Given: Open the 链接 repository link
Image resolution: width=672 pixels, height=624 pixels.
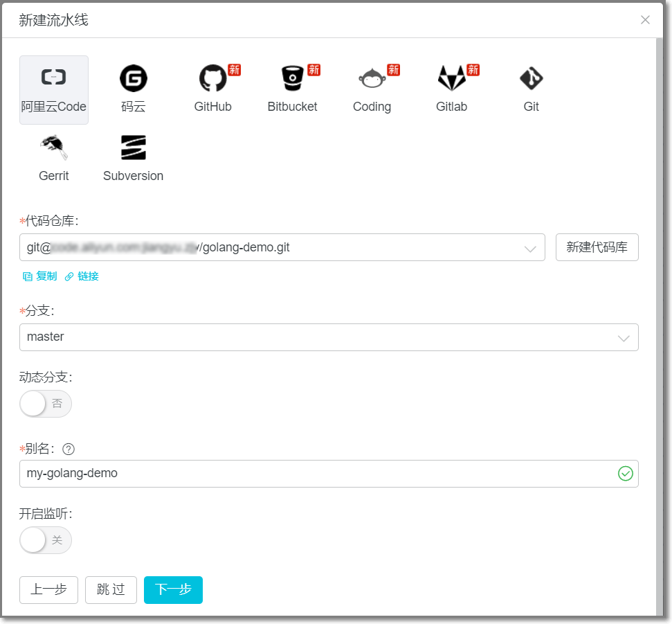Looking at the screenshot, I should click(x=82, y=276).
